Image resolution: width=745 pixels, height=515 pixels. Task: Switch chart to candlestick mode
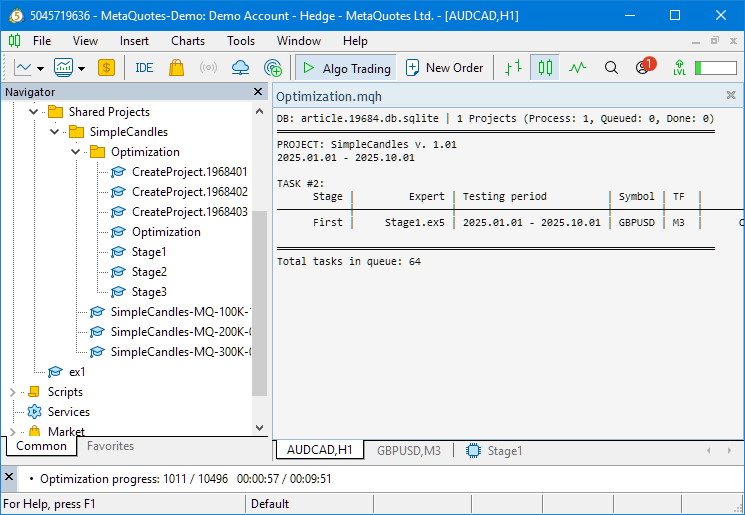[x=545, y=68]
